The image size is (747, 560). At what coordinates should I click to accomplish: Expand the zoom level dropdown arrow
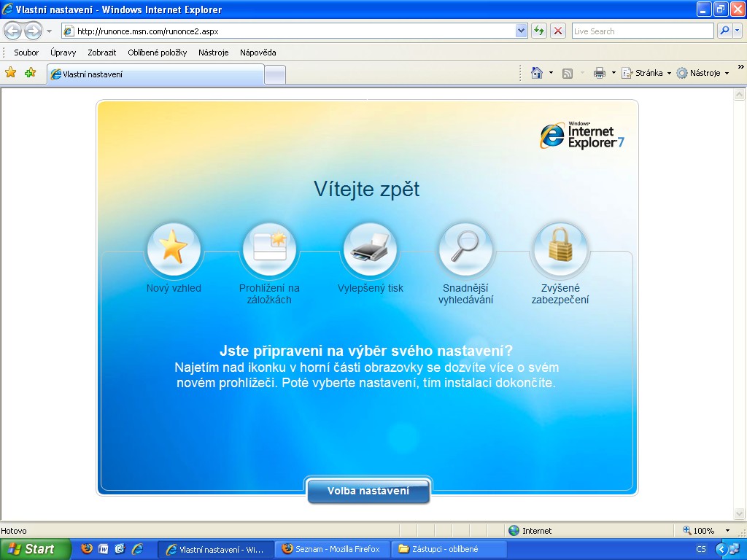727,531
